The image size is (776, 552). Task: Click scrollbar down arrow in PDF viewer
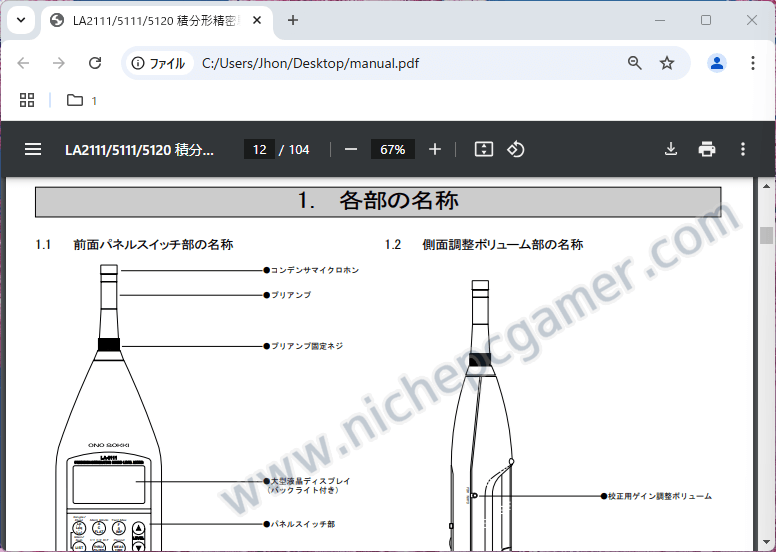pos(766,542)
